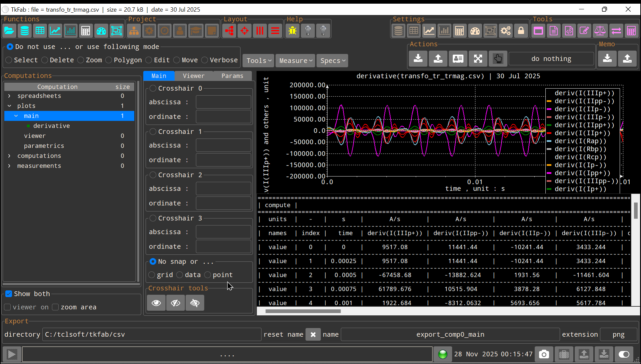Click the red crosshair icon in Layout
This screenshot has width=641, height=364.
(245, 31)
